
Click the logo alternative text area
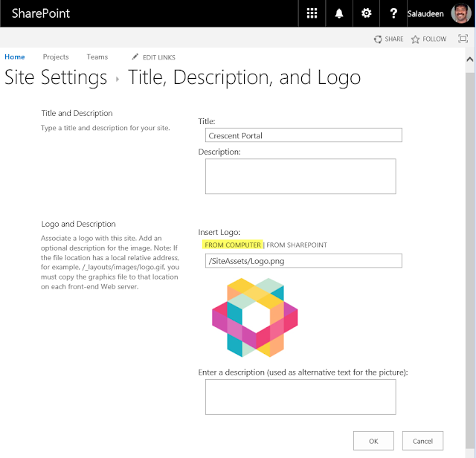[x=300, y=397]
